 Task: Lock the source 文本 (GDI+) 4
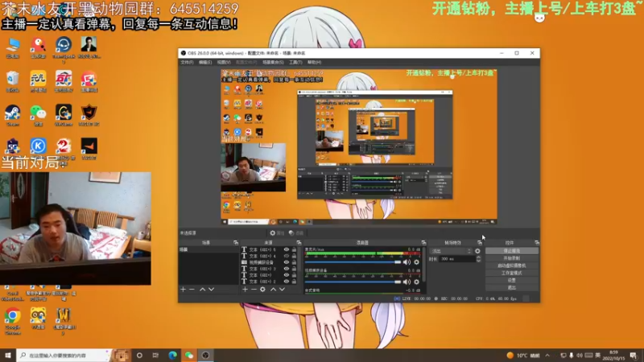(294, 256)
